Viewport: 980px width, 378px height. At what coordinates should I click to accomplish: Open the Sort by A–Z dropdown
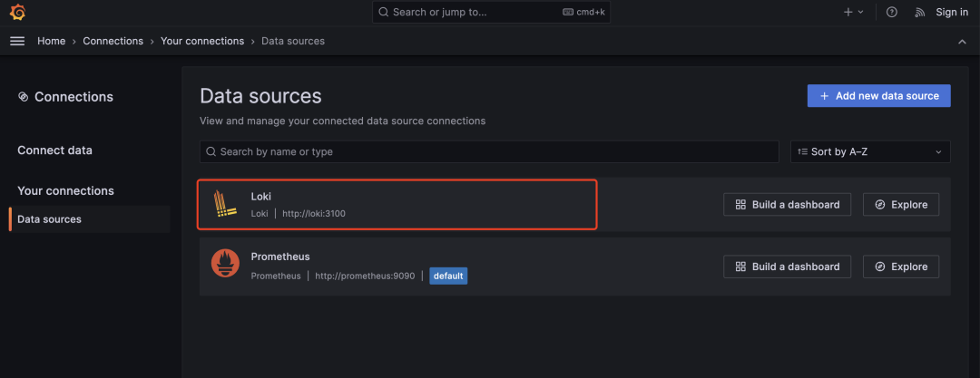870,151
